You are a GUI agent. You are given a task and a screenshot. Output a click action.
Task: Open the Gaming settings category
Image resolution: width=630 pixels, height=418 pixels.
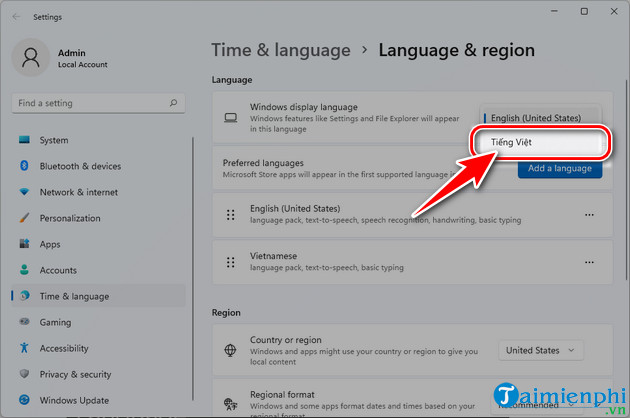(x=55, y=322)
